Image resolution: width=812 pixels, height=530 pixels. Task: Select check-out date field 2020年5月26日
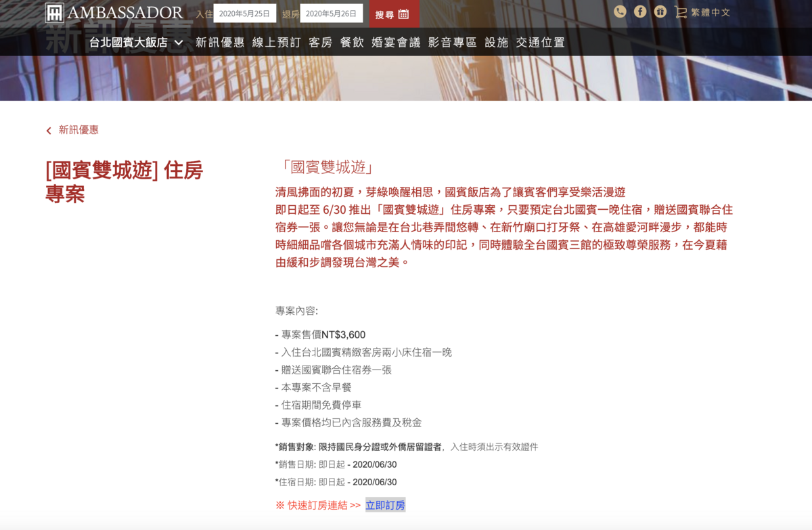(x=332, y=14)
